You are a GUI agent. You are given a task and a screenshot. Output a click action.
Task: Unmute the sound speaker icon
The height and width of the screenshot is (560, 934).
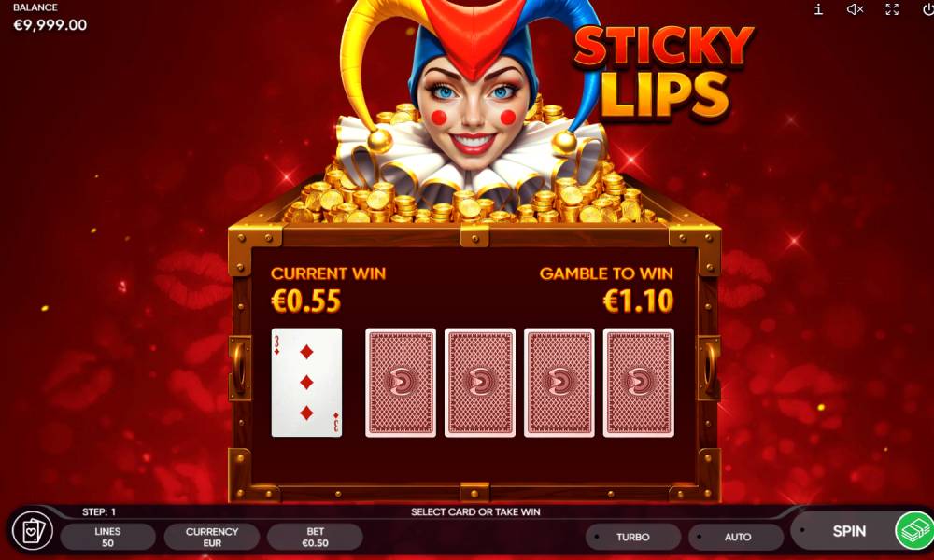[x=856, y=9]
